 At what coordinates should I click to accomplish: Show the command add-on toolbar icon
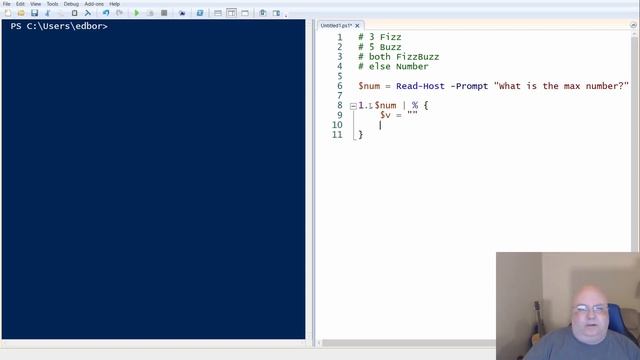point(276,13)
